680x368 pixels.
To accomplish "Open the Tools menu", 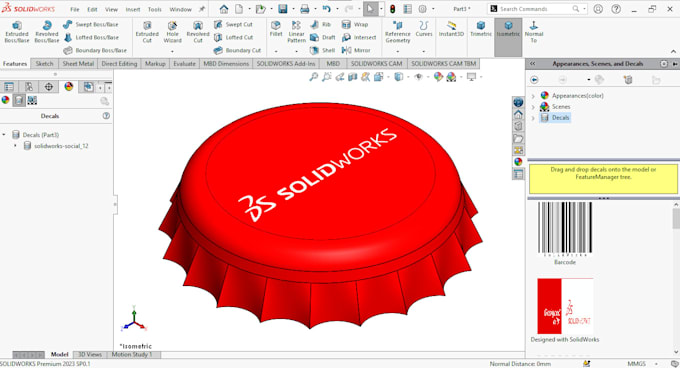I will tap(154, 9).
